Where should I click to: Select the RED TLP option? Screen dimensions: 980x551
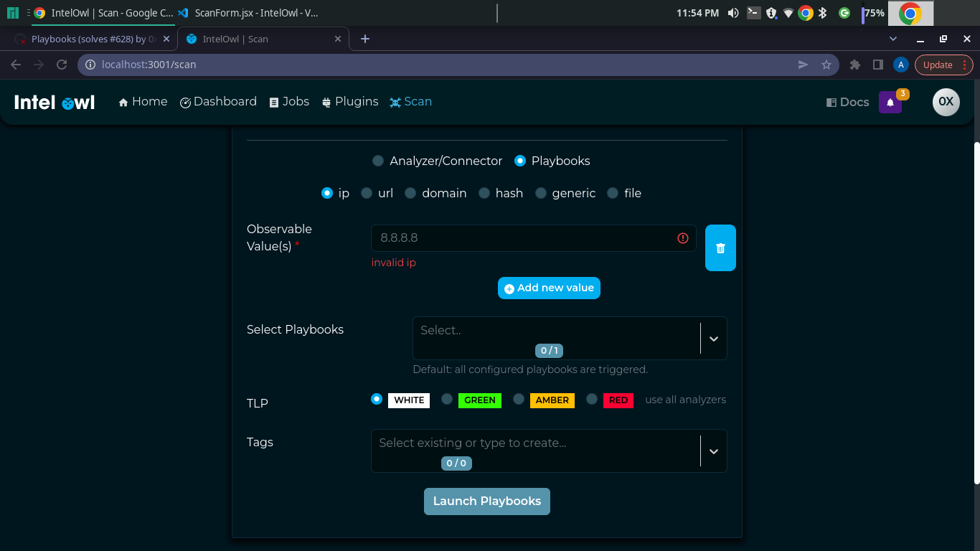coord(592,399)
